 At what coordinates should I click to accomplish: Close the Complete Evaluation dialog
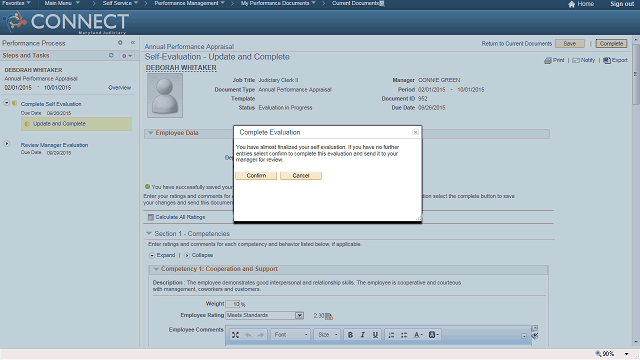pos(415,132)
